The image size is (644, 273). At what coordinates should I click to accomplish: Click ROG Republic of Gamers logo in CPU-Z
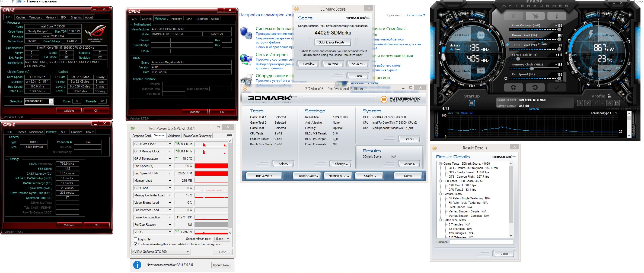click(95, 34)
